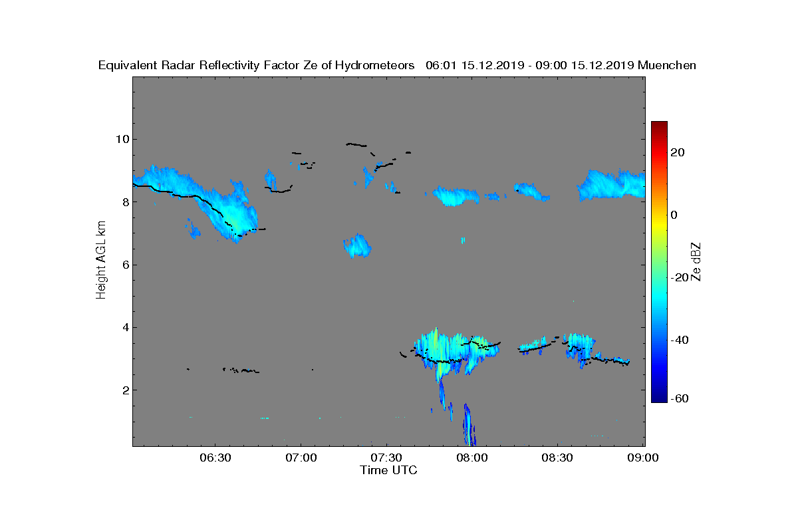Click the 08:30 time tick label

[x=557, y=458]
